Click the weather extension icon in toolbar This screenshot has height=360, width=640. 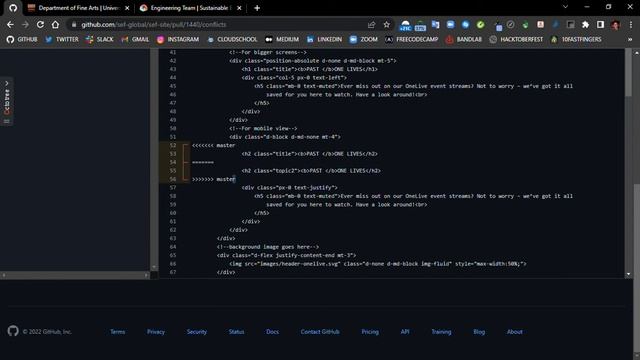coord(405,25)
